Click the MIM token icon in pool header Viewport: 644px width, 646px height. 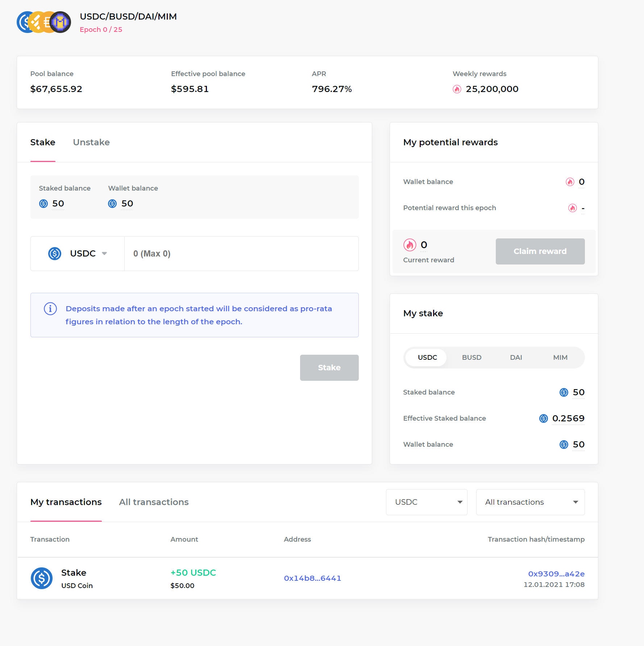pos(60,22)
